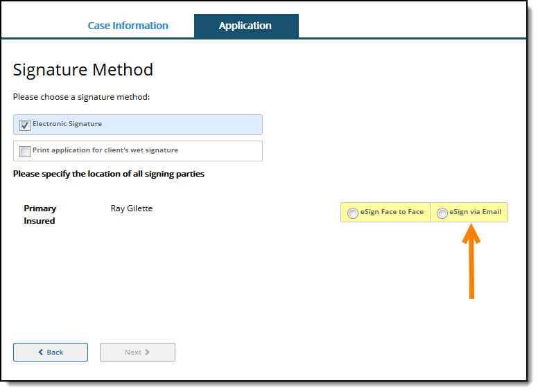Click the left chevron icon on Back
Viewport: 538px width, 392px height.
[41, 353]
